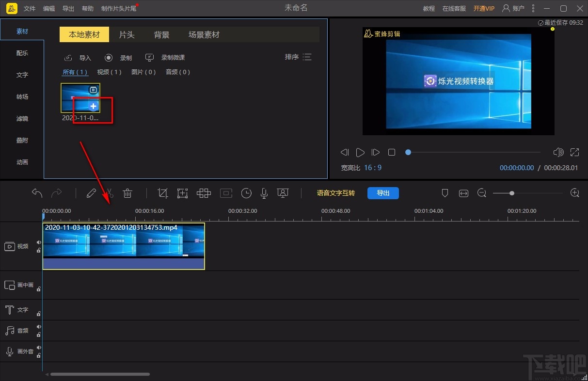
Task: Open the aspect ratio 16 : 9 selector
Action: coord(373,168)
